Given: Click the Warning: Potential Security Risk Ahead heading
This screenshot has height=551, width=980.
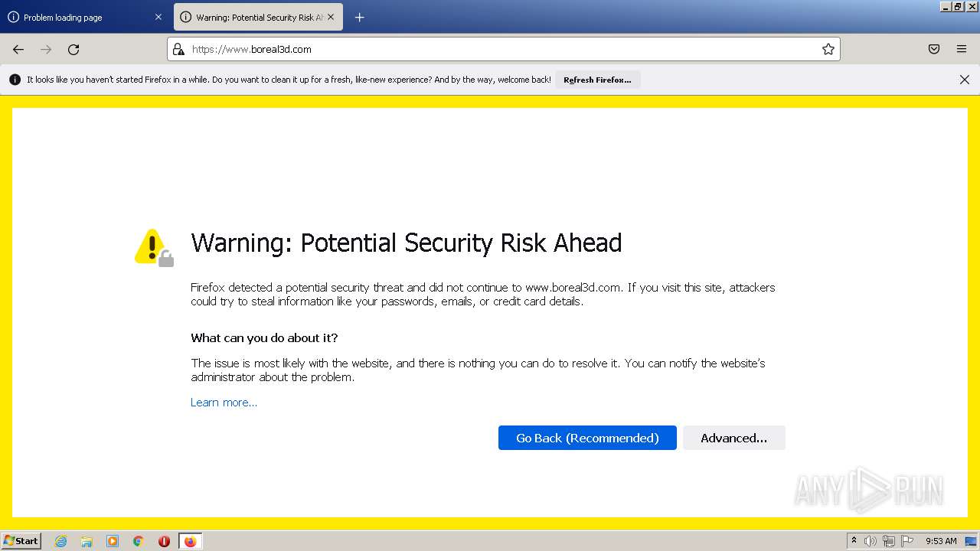Looking at the screenshot, I should [406, 243].
